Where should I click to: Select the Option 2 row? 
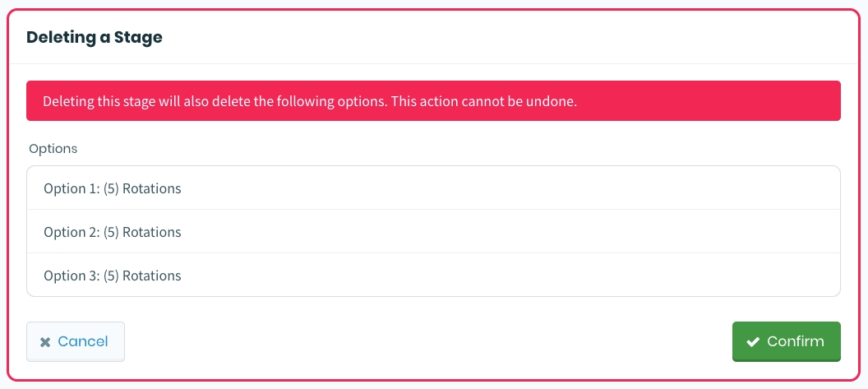[433, 232]
